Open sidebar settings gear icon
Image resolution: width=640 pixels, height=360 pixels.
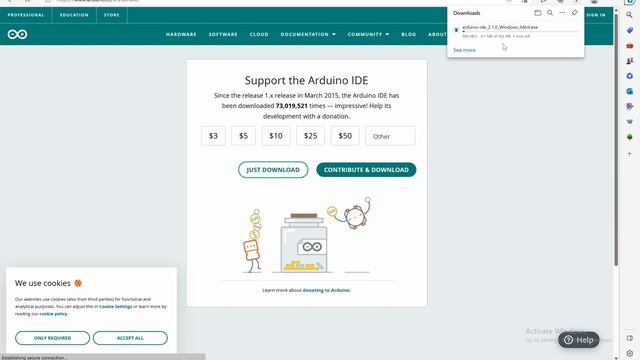pos(629,353)
